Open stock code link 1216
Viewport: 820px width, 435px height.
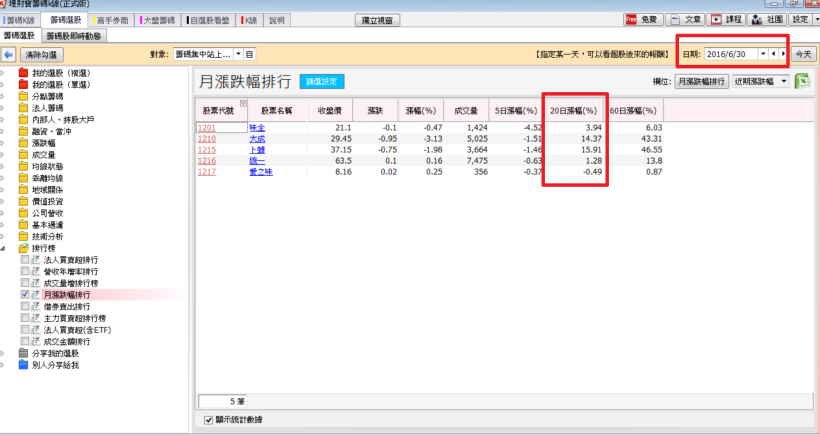(207, 161)
